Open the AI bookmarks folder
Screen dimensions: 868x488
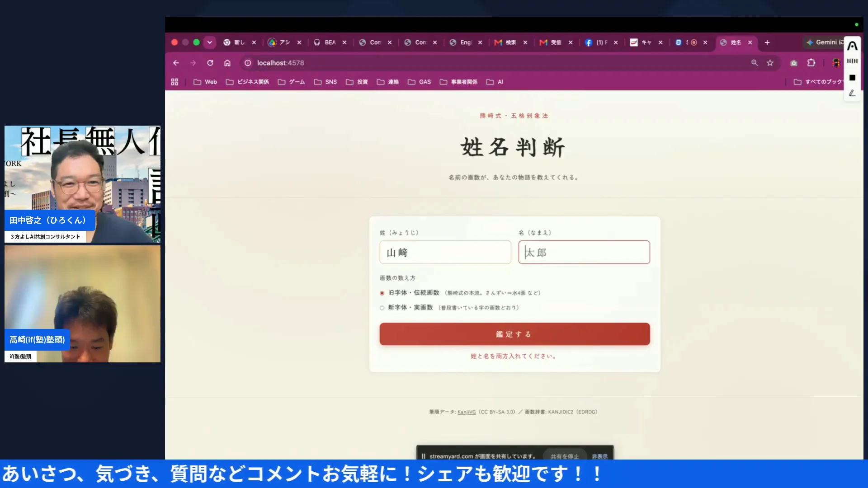(x=495, y=82)
